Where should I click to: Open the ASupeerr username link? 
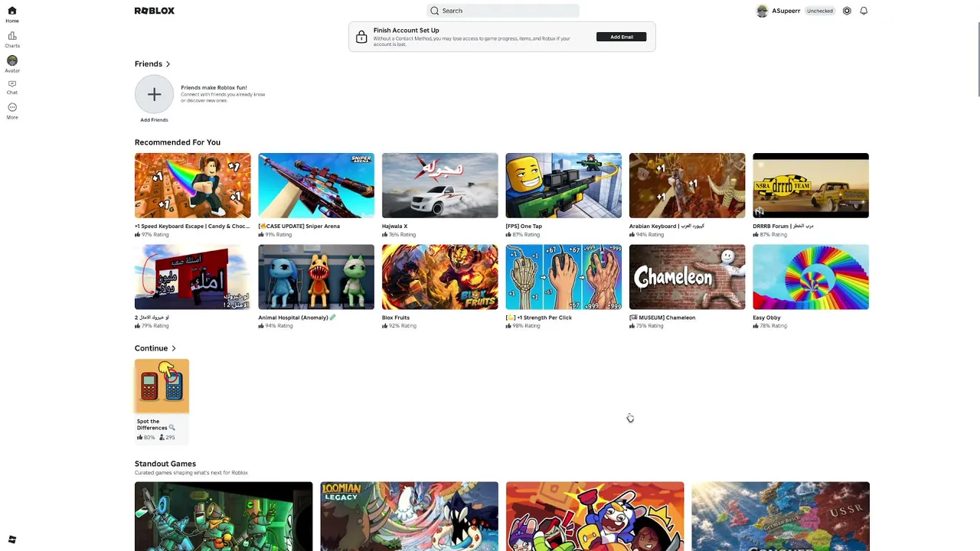click(786, 11)
